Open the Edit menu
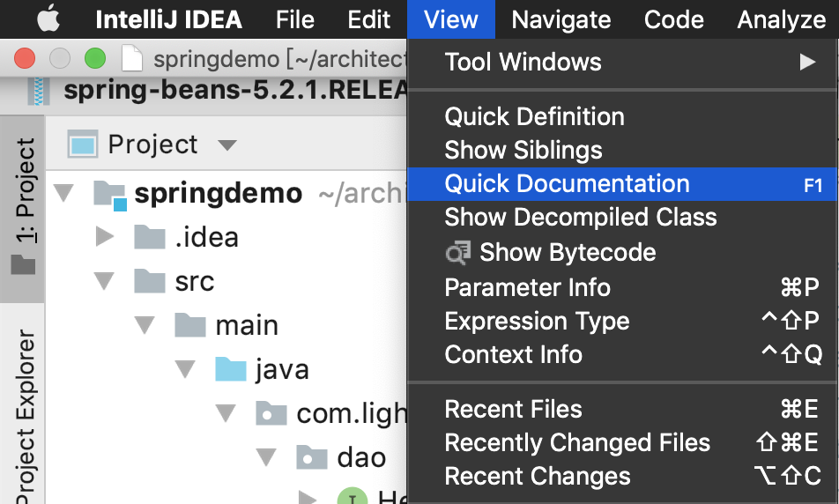Image resolution: width=839 pixels, height=504 pixels. (368, 19)
